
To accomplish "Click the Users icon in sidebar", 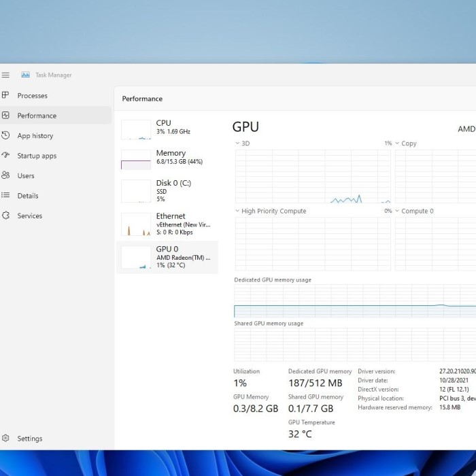I will (6, 175).
